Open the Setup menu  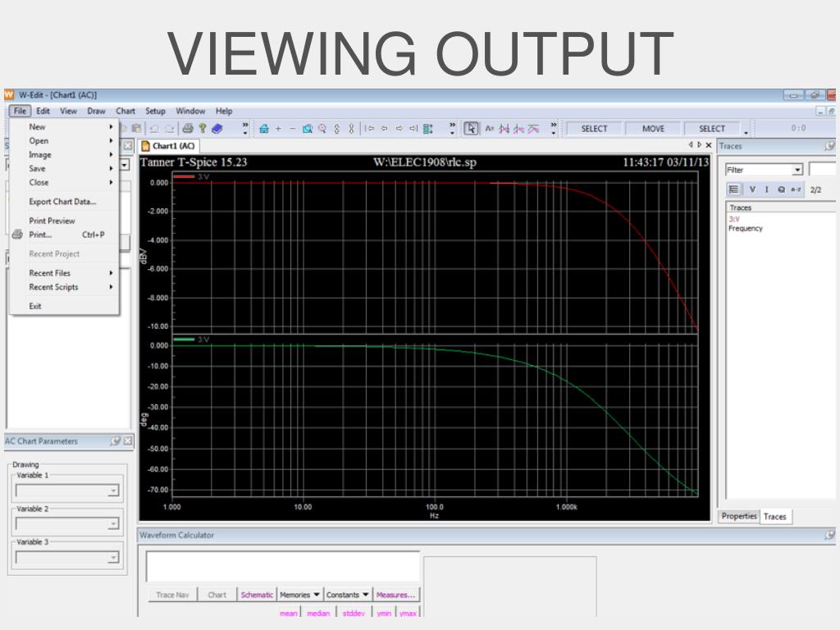coord(155,111)
